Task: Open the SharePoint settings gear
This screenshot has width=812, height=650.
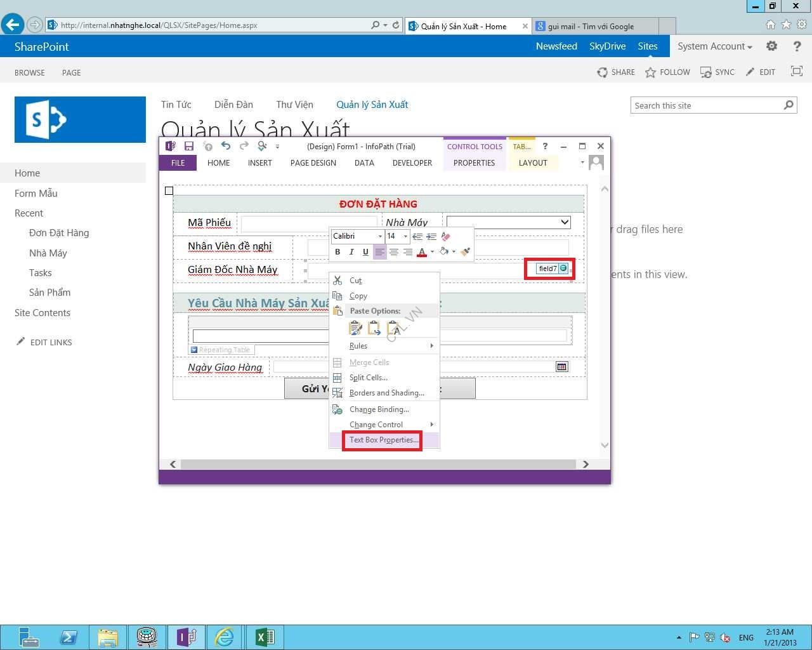Action: pyautogui.click(x=771, y=46)
